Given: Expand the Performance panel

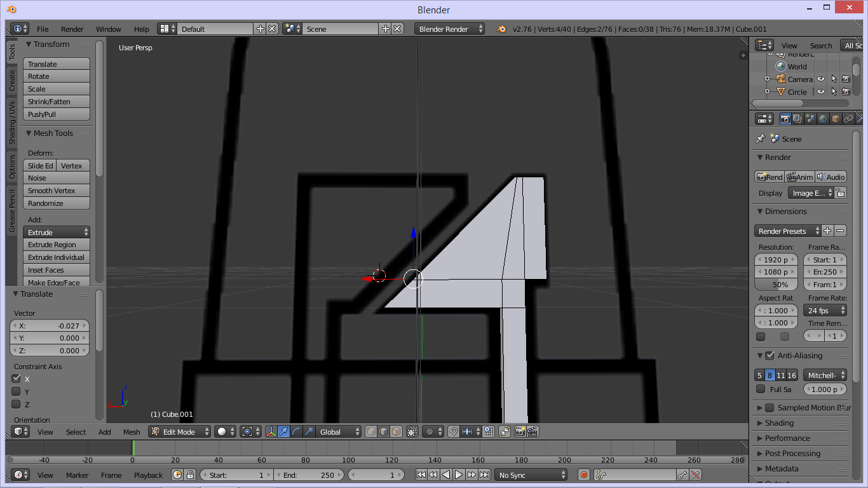Looking at the screenshot, I should [x=787, y=438].
